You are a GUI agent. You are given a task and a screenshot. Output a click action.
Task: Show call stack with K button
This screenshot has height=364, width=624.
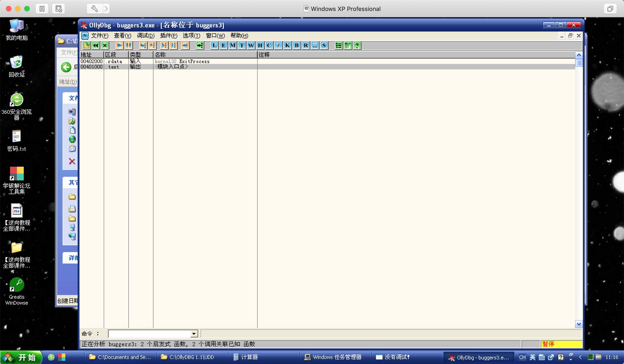287,45
